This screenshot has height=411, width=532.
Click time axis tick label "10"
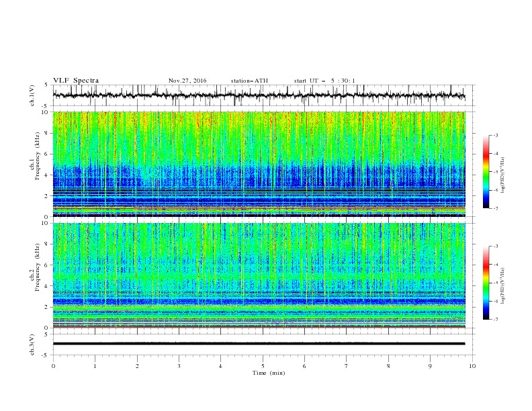[472, 366]
